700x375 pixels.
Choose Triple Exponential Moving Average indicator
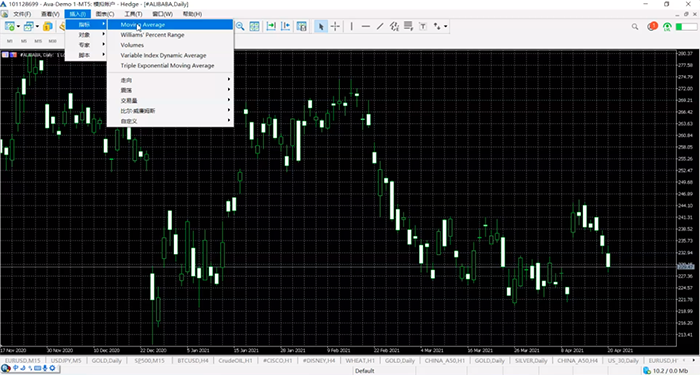170,66
